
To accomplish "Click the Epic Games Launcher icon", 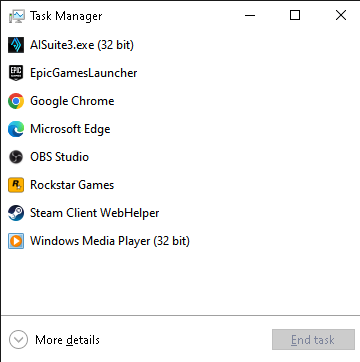I will pos(16,73).
